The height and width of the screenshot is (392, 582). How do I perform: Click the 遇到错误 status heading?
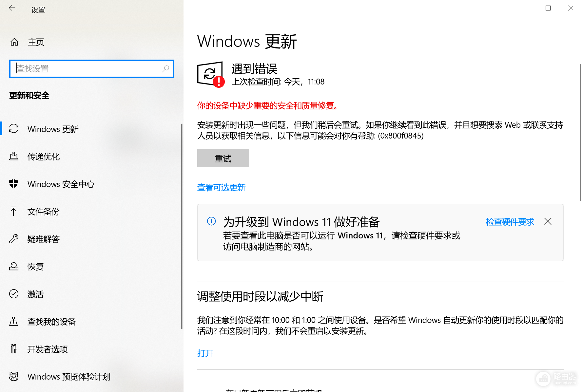pos(255,69)
